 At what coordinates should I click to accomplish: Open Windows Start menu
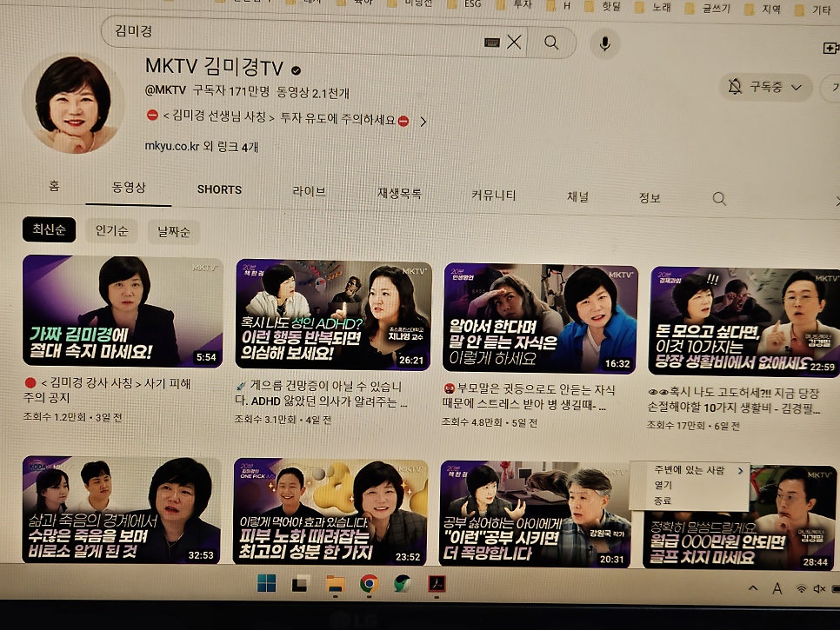[x=266, y=583]
